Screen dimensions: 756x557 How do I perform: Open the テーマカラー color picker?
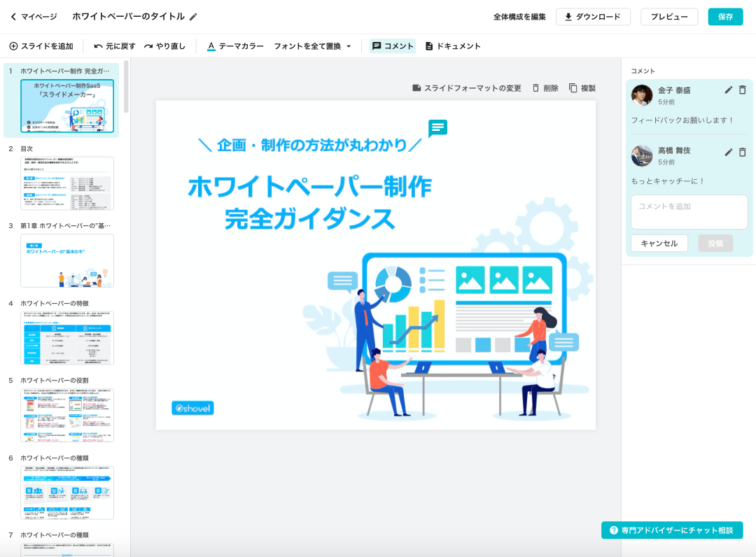(235, 46)
